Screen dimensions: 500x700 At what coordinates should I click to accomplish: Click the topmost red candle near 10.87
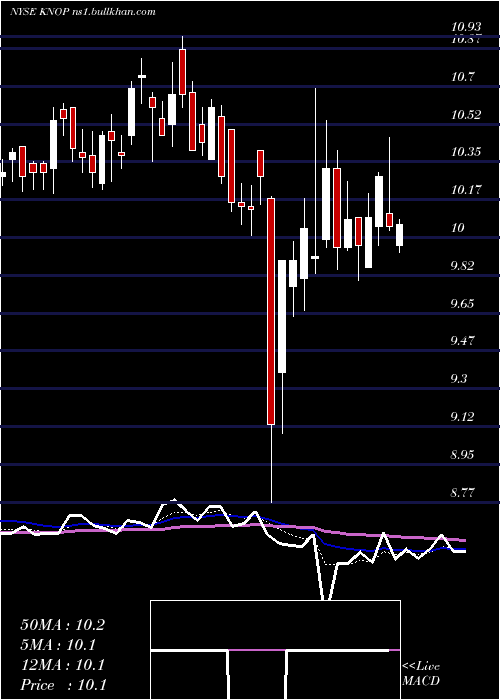[182, 72]
